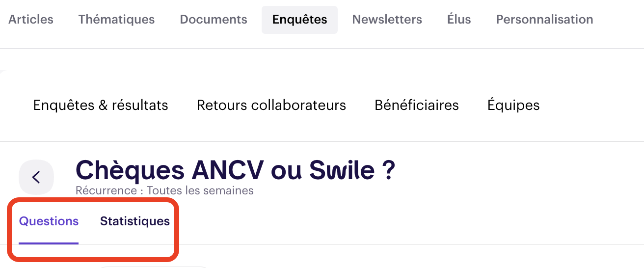
Task: Open the Documents section
Action: (x=214, y=20)
